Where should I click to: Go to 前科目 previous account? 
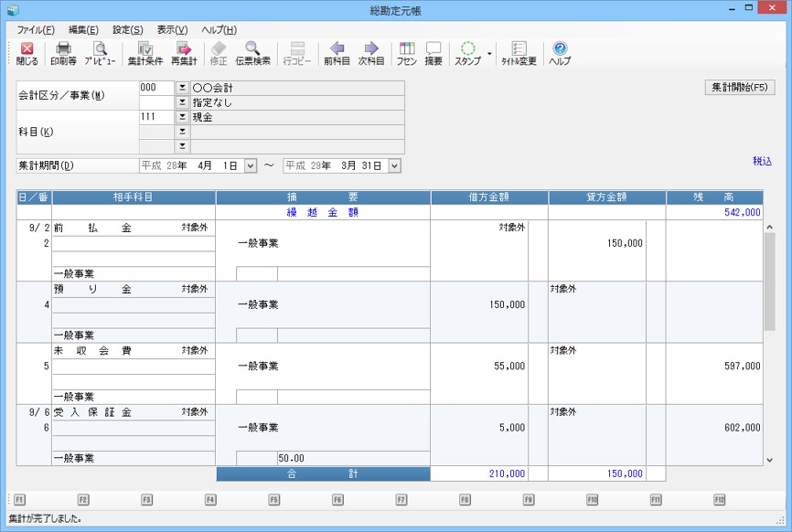click(x=336, y=53)
